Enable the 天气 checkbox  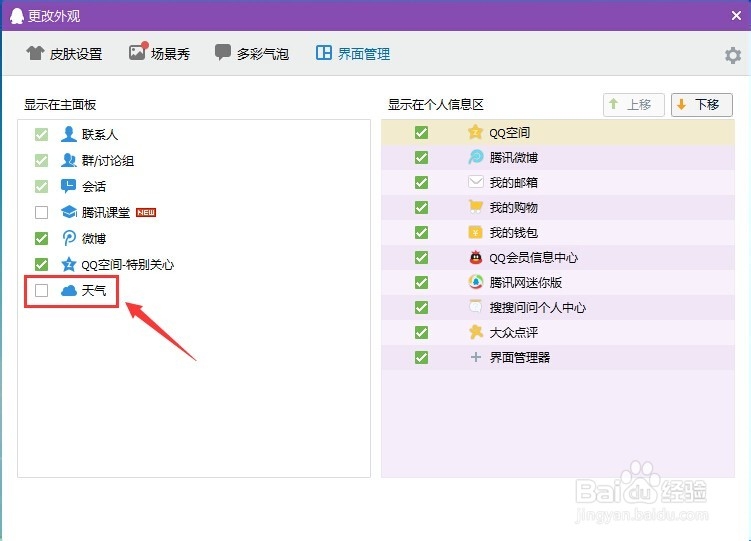pyautogui.click(x=42, y=290)
